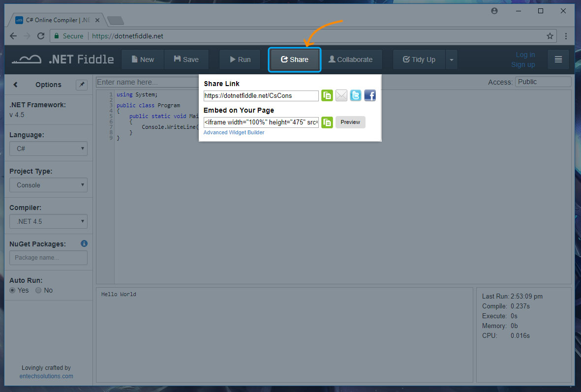581x392 pixels.
Task: Set Auto Run to No
Action: tap(38, 291)
